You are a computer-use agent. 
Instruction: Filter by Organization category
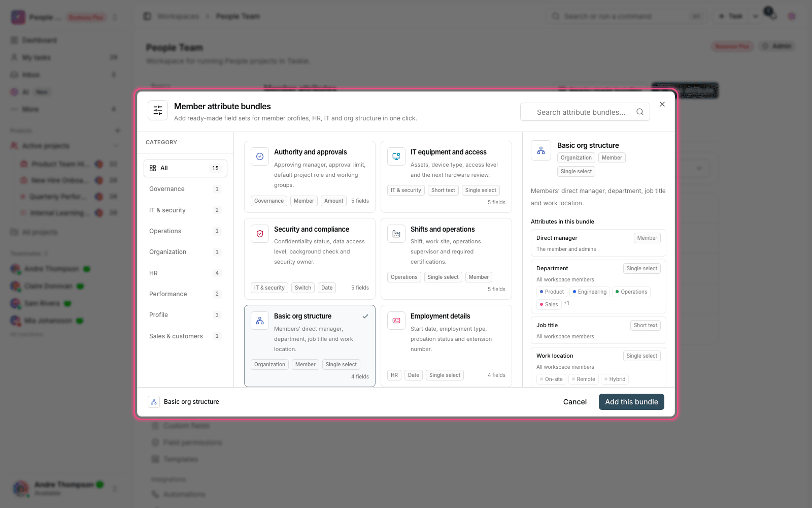[x=185, y=252]
